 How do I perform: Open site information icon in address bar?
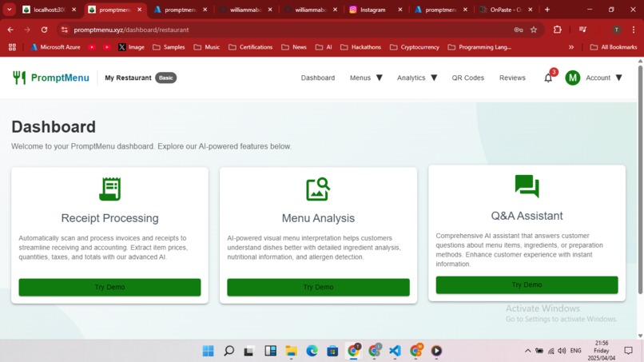click(x=65, y=30)
